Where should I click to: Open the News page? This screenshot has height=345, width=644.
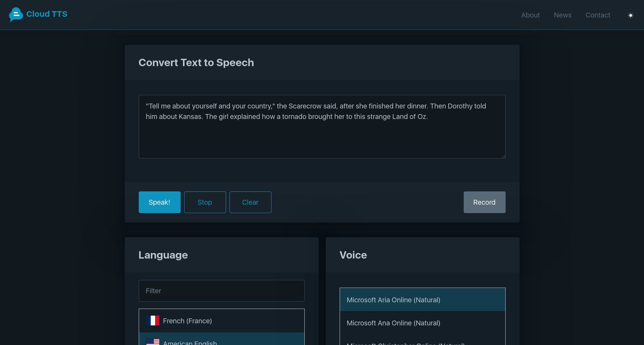tap(562, 15)
